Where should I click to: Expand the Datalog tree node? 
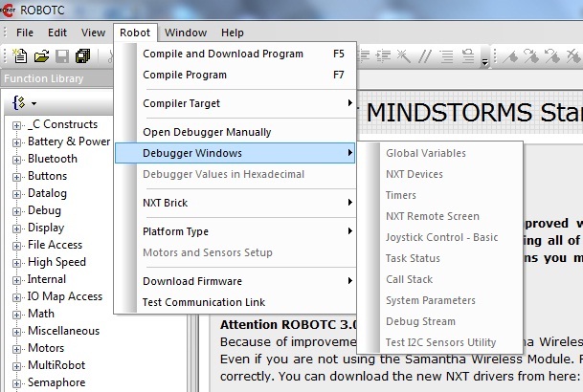(16, 194)
